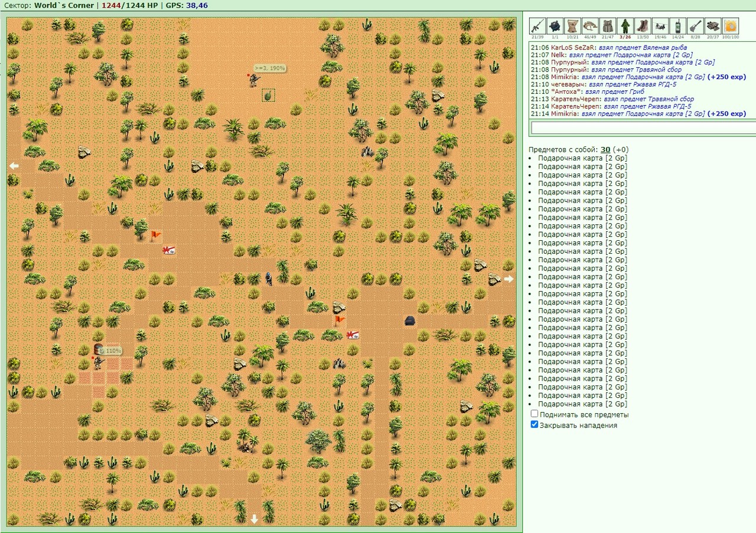Open the armor vest slot
The height and width of the screenshot is (533, 756).
point(607,26)
